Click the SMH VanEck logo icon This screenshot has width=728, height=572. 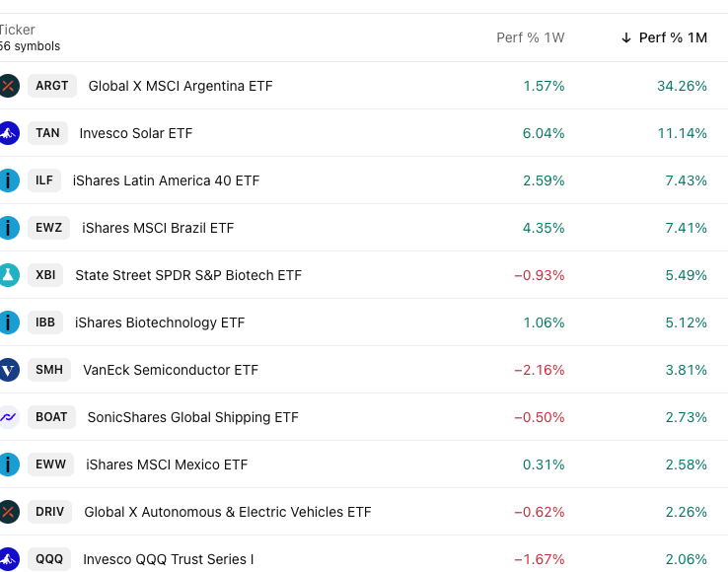coord(8,370)
